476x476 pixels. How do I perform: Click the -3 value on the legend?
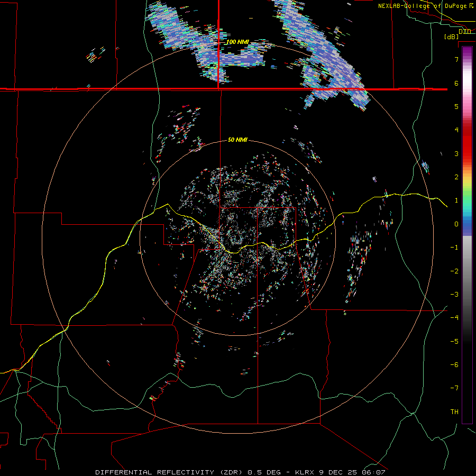click(x=454, y=294)
